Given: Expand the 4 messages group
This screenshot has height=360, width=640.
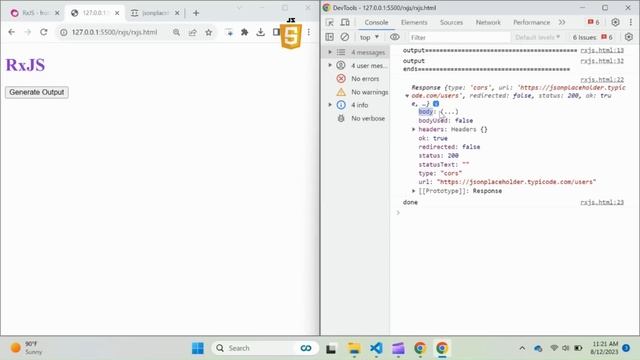Looking at the screenshot, I should pyautogui.click(x=329, y=52).
